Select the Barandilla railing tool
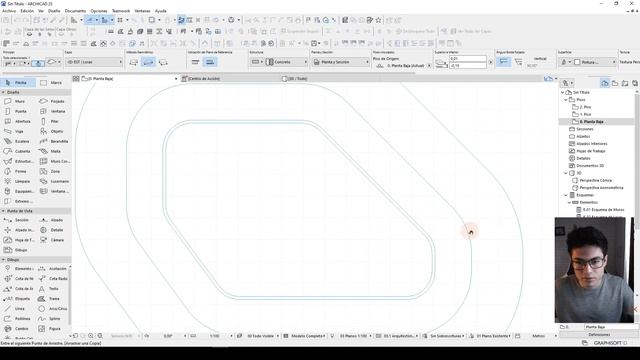The width and height of the screenshot is (640, 360). pos(53,141)
